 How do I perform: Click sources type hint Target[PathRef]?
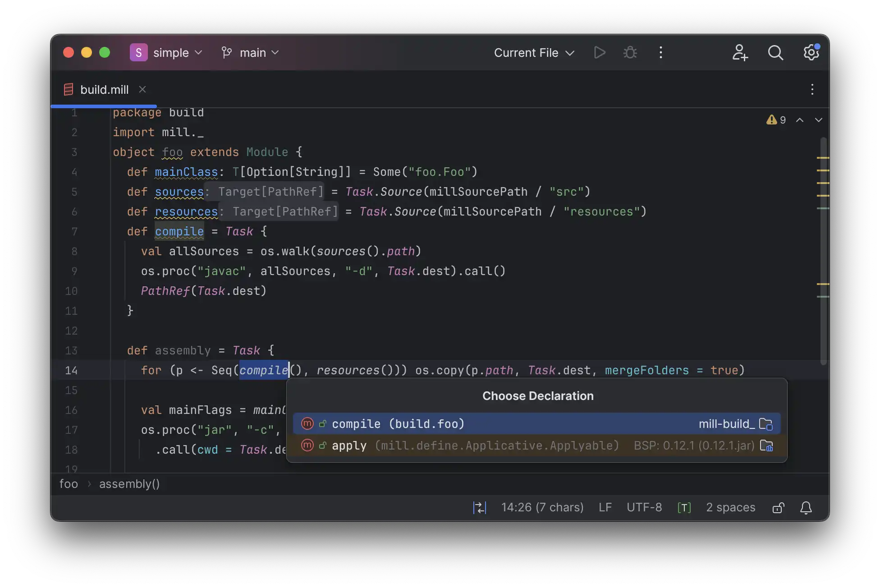point(271,192)
